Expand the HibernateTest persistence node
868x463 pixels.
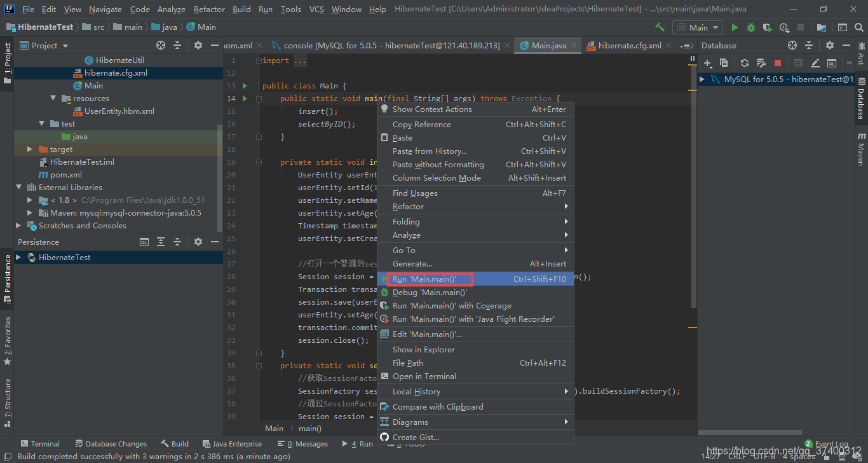(x=18, y=258)
